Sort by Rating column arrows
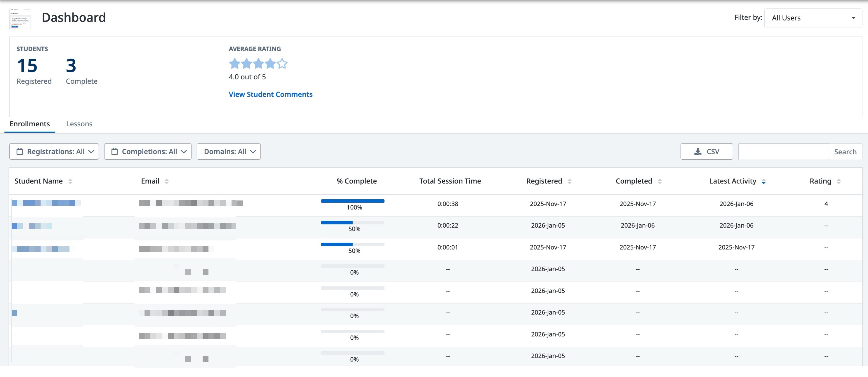 pyautogui.click(x=839, y=181)
